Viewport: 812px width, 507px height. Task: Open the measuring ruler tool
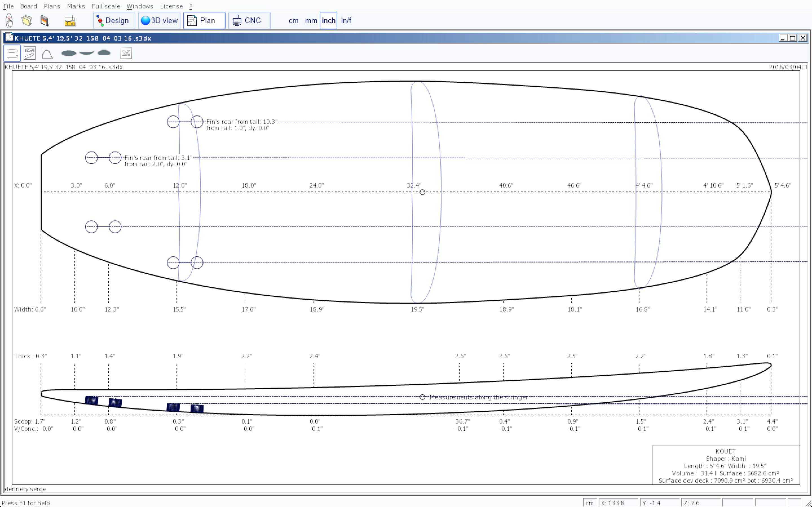click(70, 21)
